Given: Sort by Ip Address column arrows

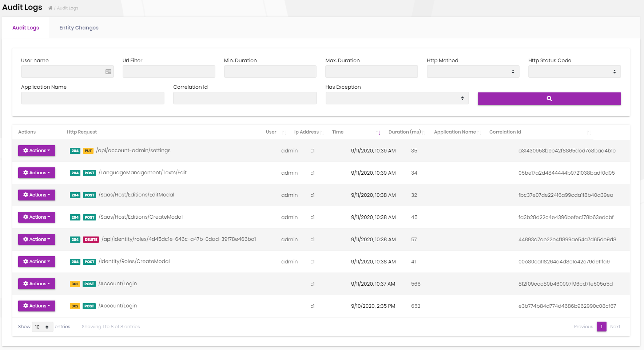Looking at the screenshot, I should click(322, 132).
